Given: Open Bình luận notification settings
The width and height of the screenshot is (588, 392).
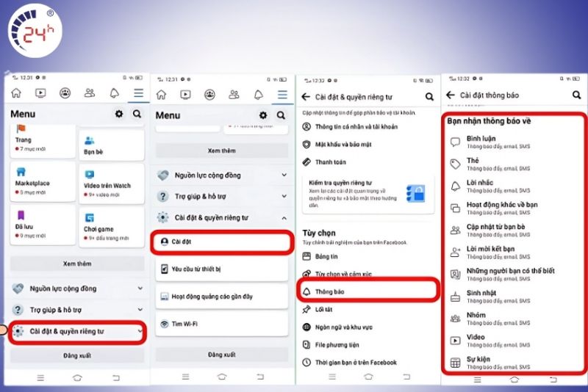Looking at the screenshot, I should [514, 142].
